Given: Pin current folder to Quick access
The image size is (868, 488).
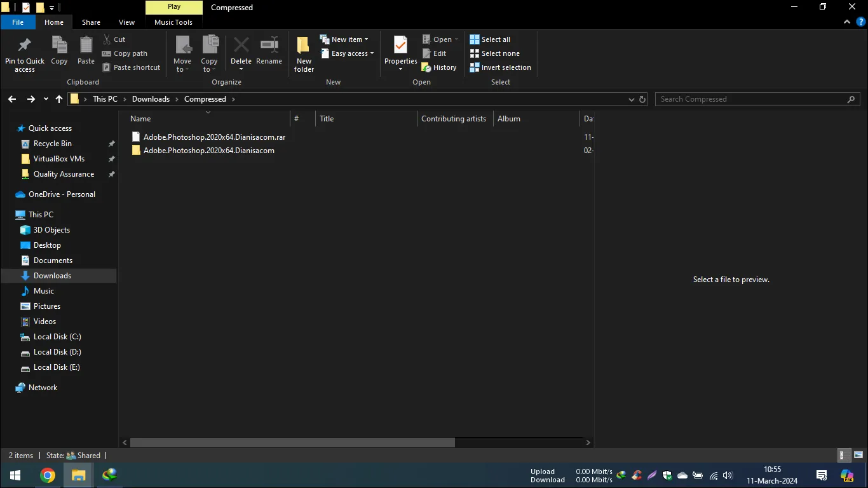Looking at the screenshot, I should click(x=24, y=53).
